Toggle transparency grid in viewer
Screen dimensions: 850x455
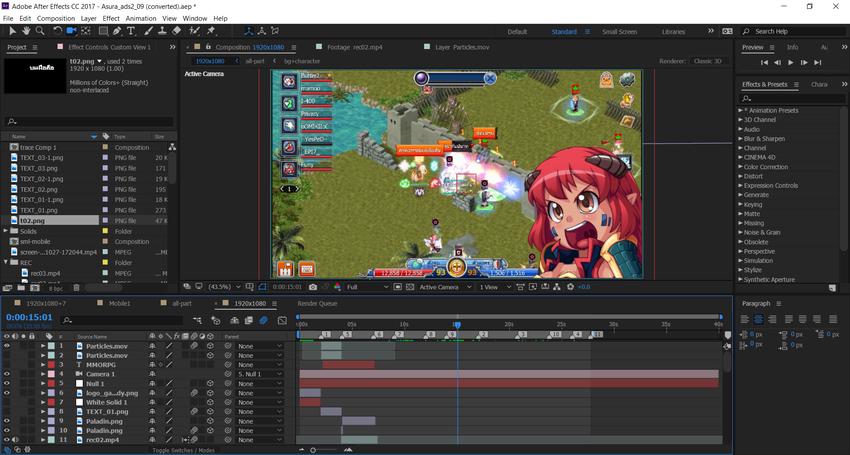[x=410, y=287]
